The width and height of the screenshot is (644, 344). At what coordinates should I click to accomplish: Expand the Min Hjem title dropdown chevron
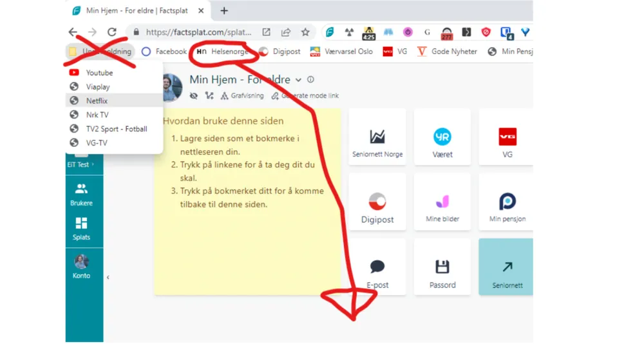[x=298, y=80]
